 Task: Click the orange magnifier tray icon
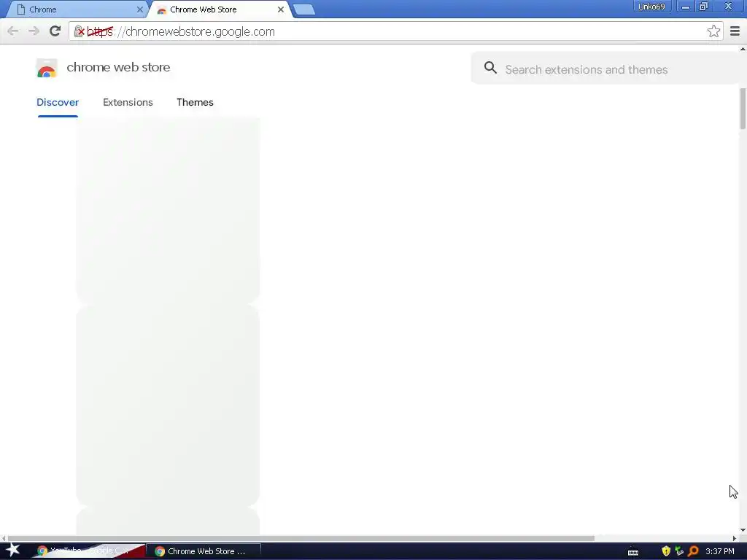point(693,551)
